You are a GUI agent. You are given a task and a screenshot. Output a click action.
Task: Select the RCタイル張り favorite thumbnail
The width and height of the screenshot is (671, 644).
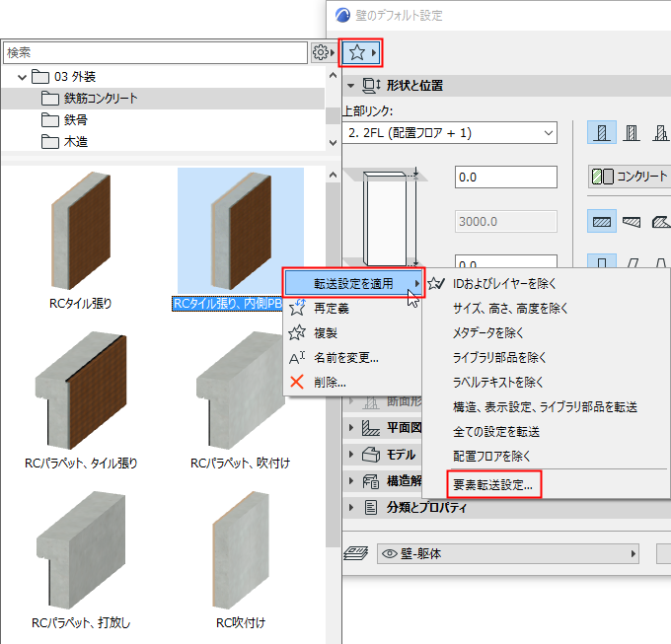click(81, 231)
